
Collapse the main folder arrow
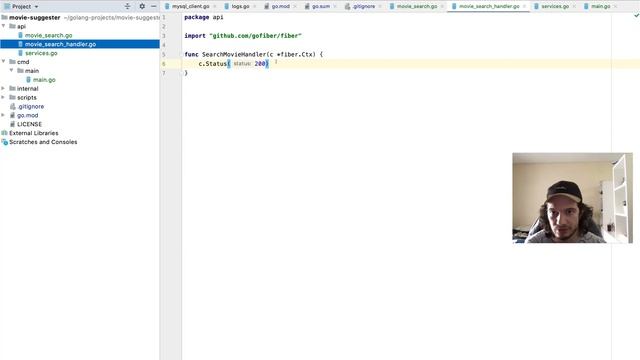[x=11, y=71]
